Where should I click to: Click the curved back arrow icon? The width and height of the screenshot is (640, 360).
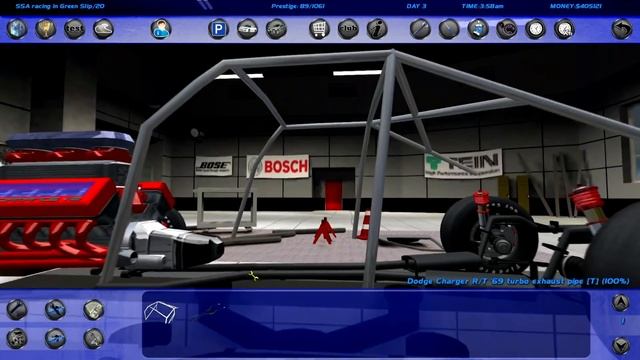pyautogui.click(x=622, y=29)
